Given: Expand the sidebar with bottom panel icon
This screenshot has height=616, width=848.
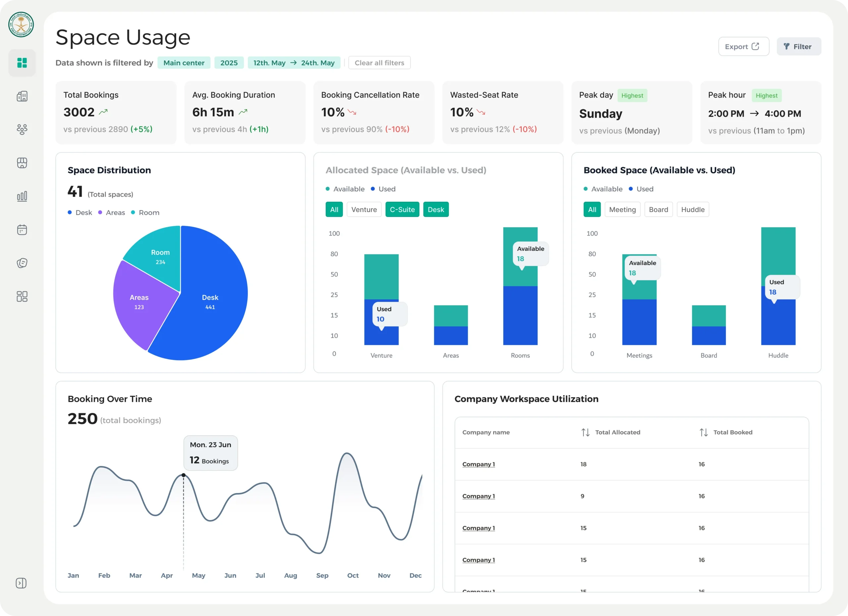Looking at the screenshot, I should pos(21,583).
